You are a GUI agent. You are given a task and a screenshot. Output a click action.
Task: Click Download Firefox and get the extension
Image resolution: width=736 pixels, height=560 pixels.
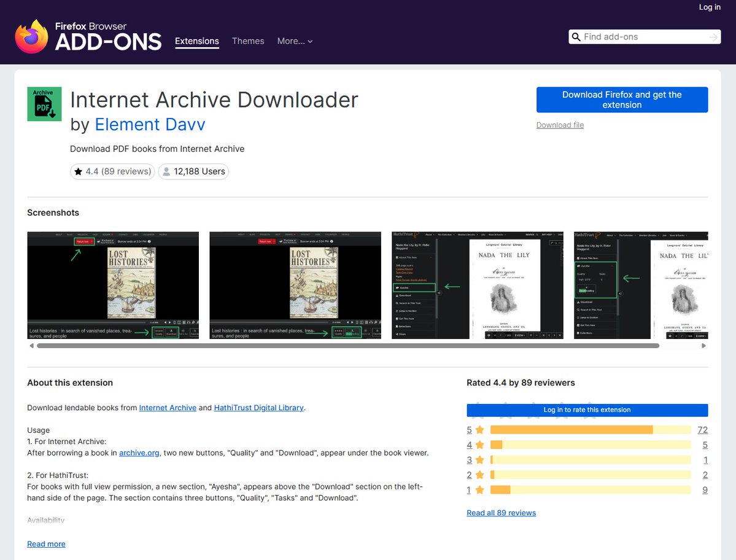click(622, 99)
